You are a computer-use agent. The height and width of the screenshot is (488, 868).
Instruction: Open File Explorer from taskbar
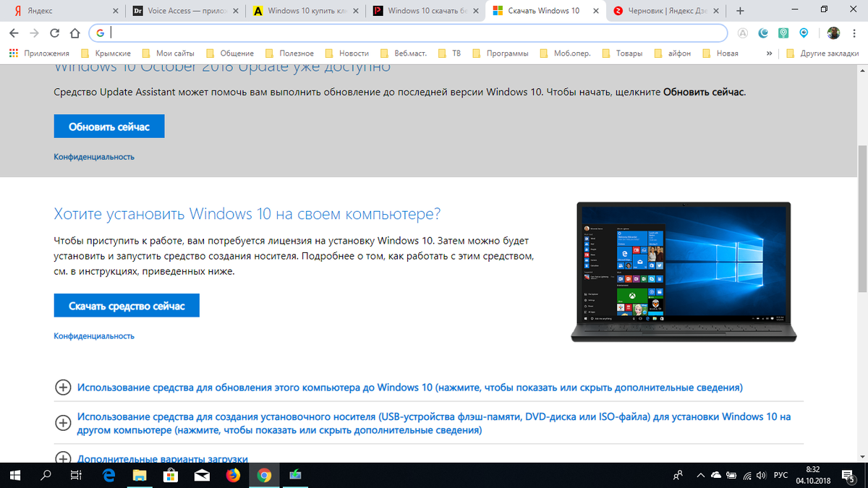140,475
